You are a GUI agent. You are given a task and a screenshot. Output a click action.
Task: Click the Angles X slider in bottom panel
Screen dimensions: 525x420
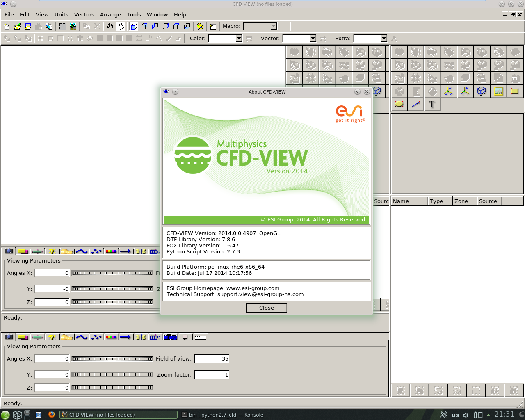coord(112,358)
